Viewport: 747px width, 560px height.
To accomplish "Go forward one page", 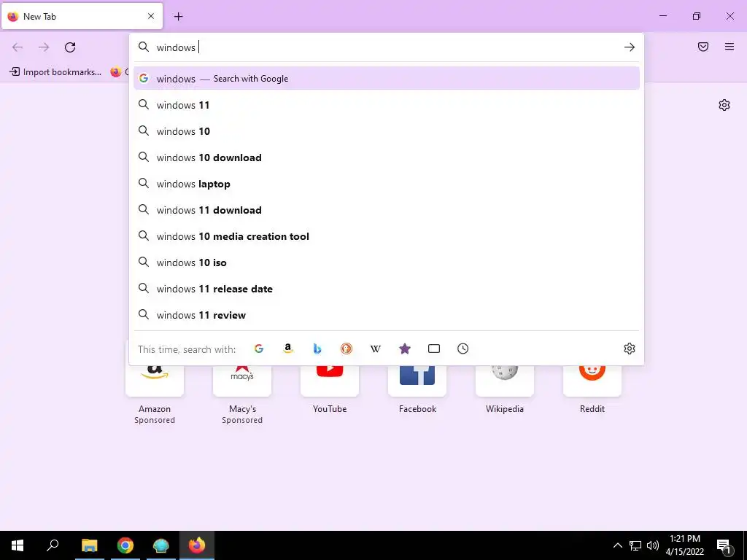I will click(44, 47).
